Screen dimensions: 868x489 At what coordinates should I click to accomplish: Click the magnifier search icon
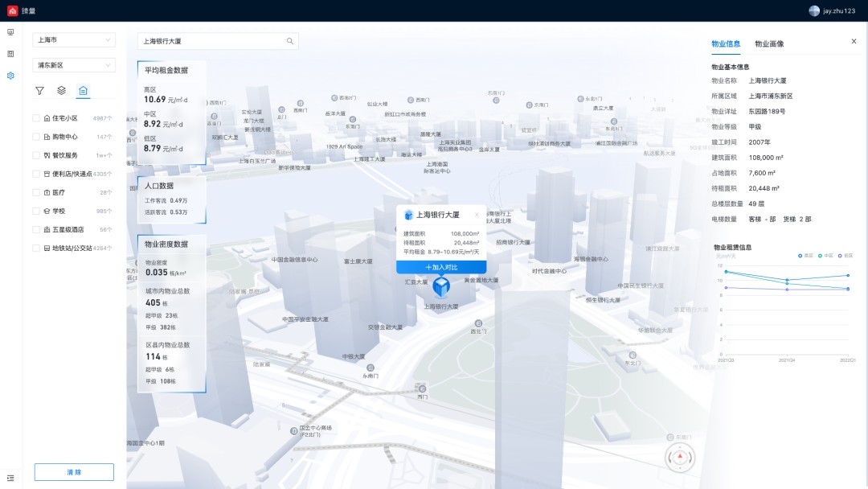pos(290,41)
